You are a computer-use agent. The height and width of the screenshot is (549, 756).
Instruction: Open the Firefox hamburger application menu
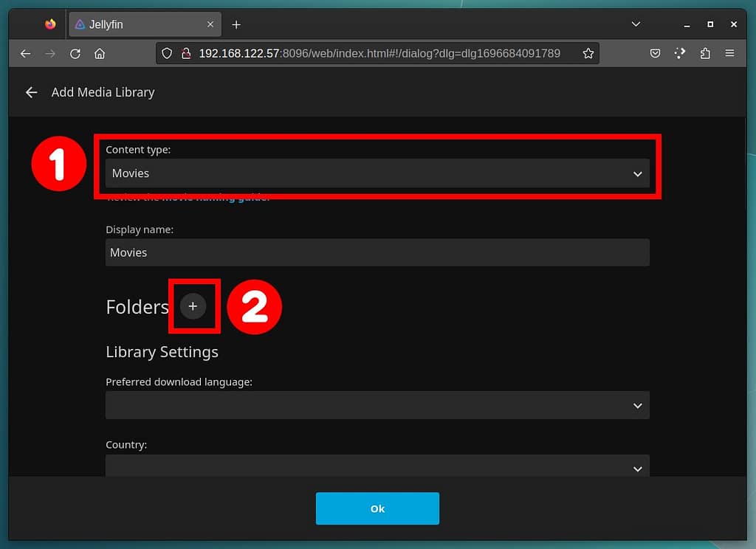pyautogui.click(x=729, y=54)
